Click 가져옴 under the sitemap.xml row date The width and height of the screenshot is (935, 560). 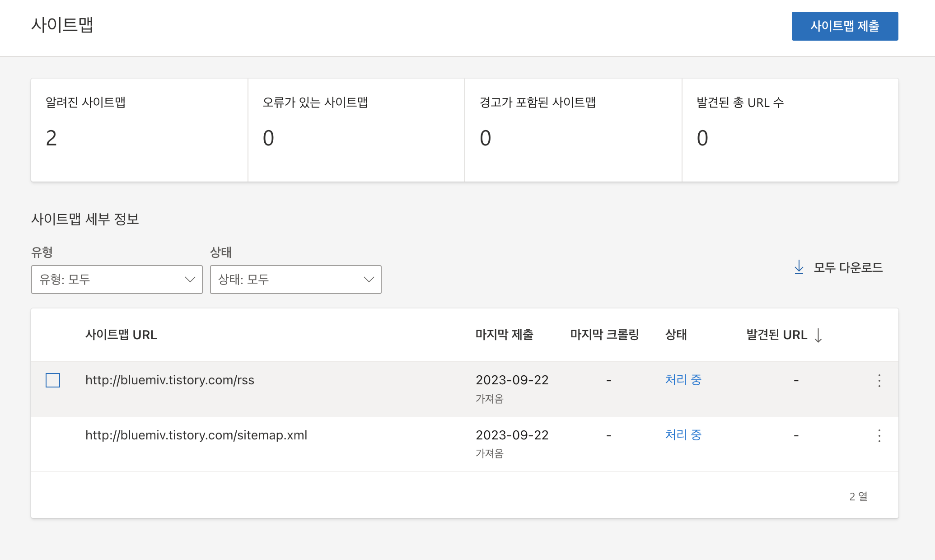[489, 453]
